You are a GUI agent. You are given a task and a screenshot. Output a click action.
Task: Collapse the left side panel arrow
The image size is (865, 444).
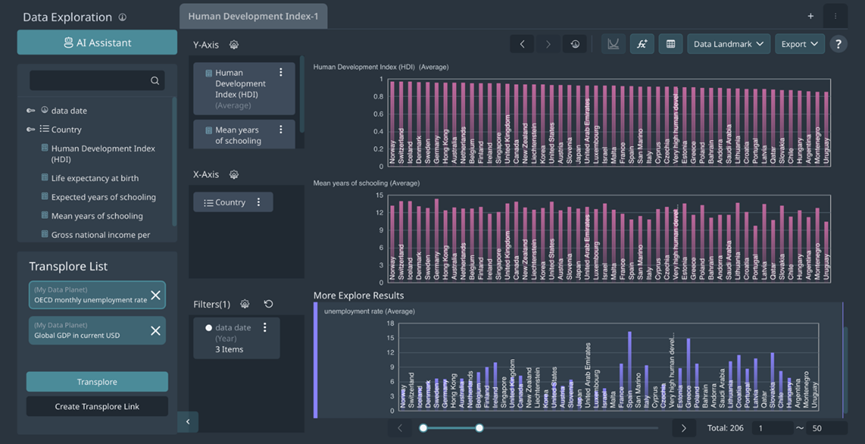pyautogui.click(x=187, y=422)
